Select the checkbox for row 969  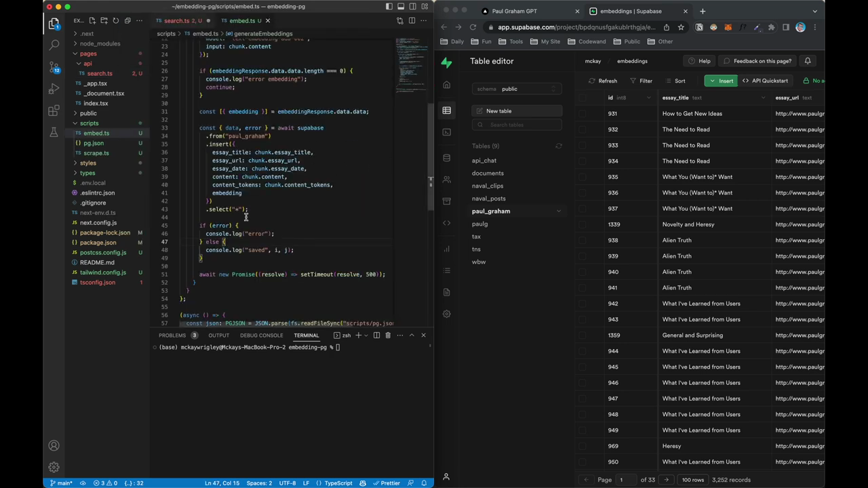point(583,446)
